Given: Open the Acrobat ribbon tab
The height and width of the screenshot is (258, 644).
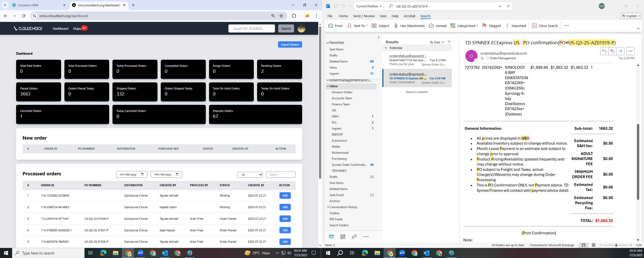Looking at the screenshot, I should (x=409, y=16).
